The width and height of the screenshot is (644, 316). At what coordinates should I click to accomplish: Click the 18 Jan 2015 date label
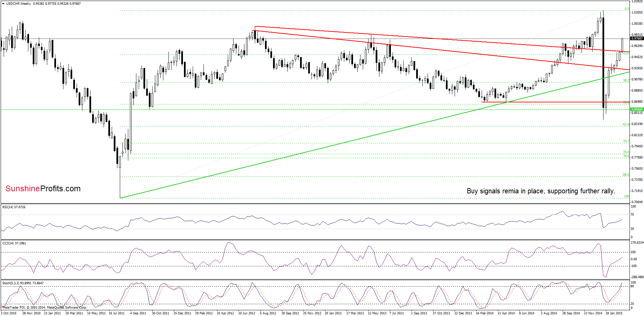tap(614, 313)
